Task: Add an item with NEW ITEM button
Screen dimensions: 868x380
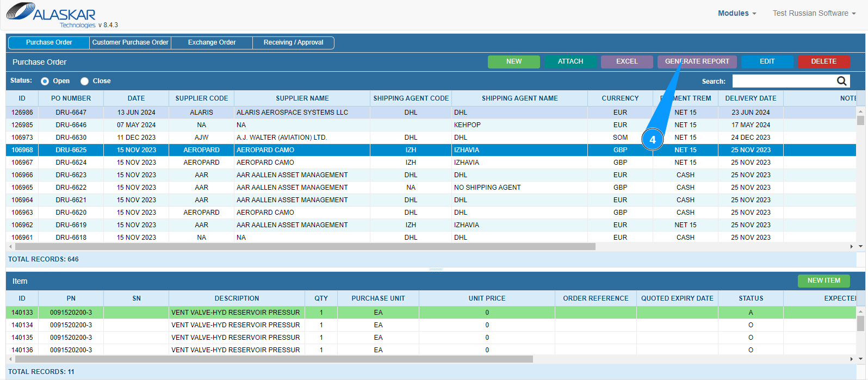Action: coord(823,281)
